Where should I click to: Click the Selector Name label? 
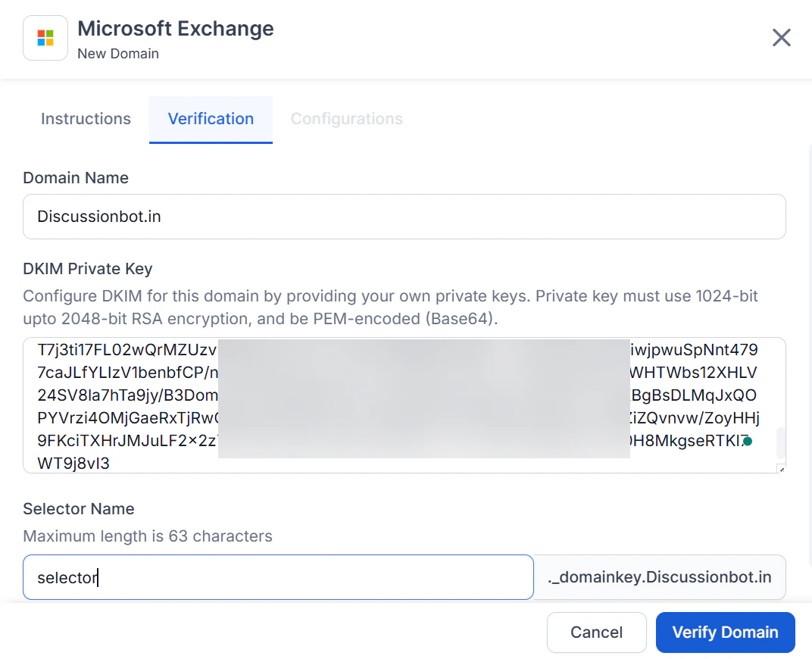tap(78, 509)
